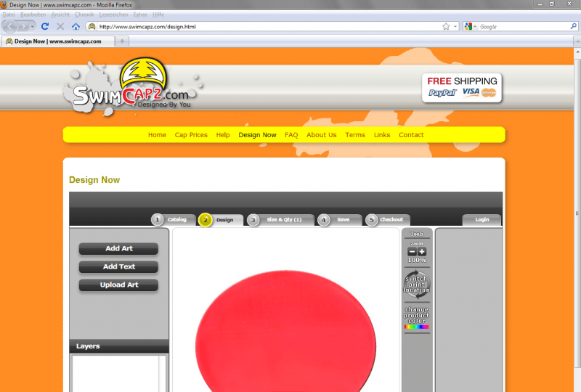Go to step 5 Checkout tab

[x=388, y=220]
